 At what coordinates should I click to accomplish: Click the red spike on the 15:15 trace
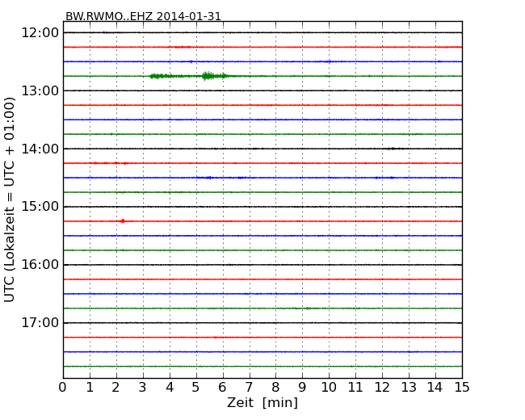123,221
